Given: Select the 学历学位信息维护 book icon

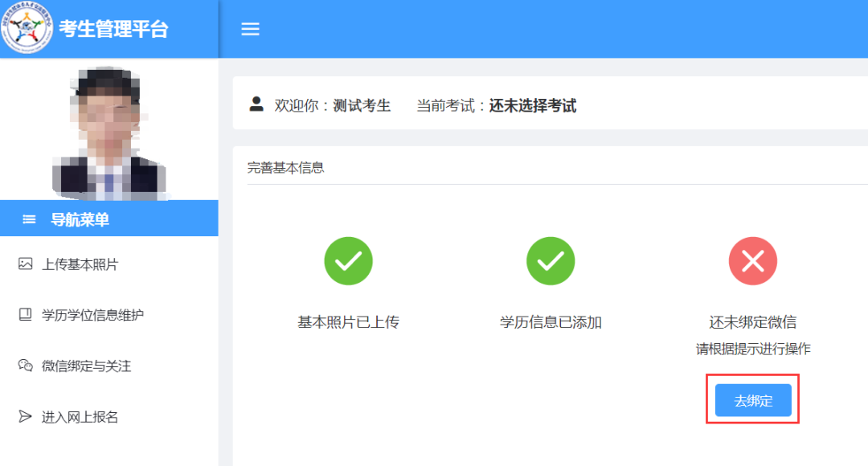Looking at the screenshot, I should coord(26,314).
